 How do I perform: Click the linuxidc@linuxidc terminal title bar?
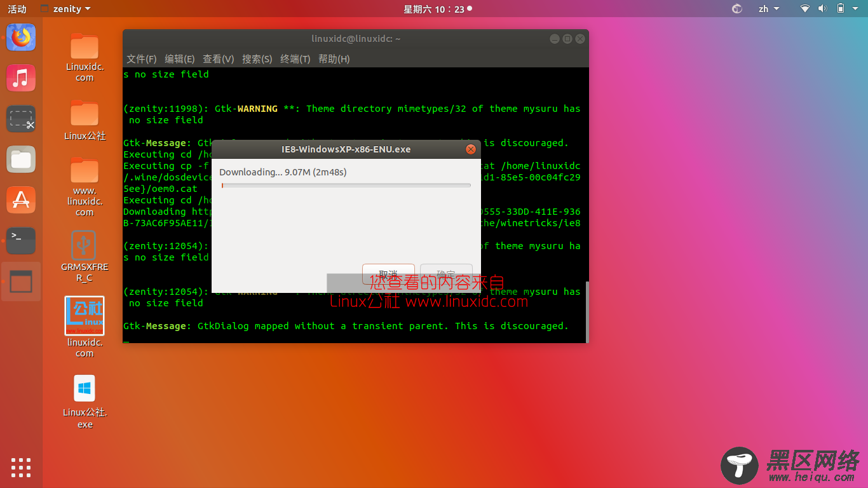pyautogui.click(x=356, y=39)
